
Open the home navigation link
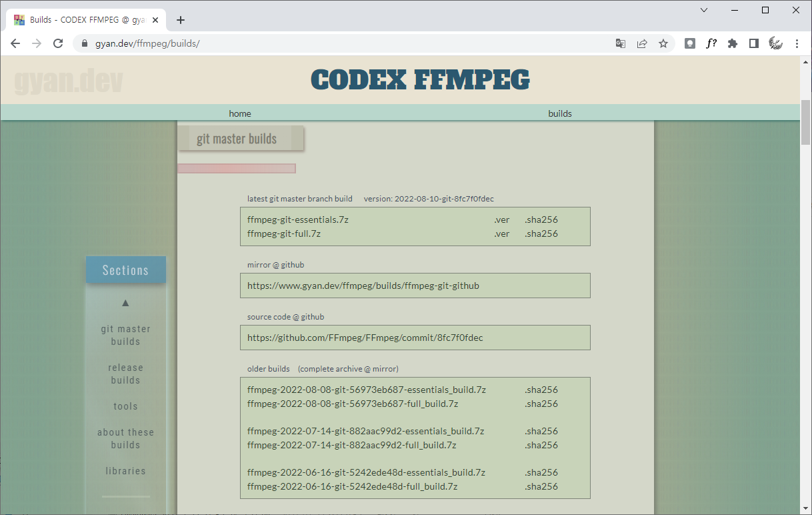coord(240,113)
